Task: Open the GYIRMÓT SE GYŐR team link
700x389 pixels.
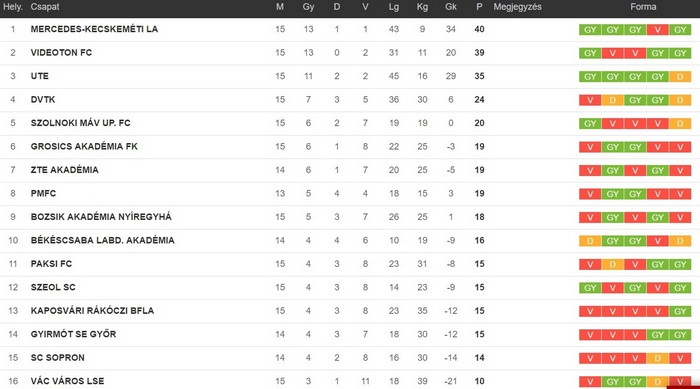Action: (x=73, y=334)
